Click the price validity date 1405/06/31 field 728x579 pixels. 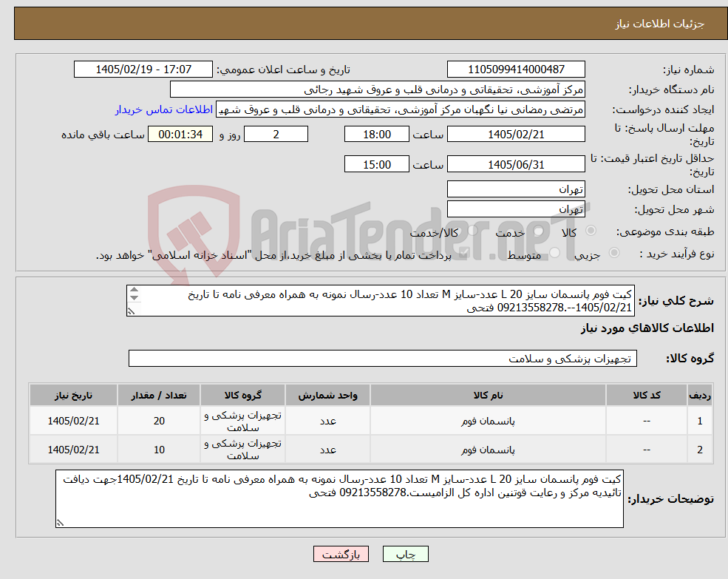click(x=516, y=164)
